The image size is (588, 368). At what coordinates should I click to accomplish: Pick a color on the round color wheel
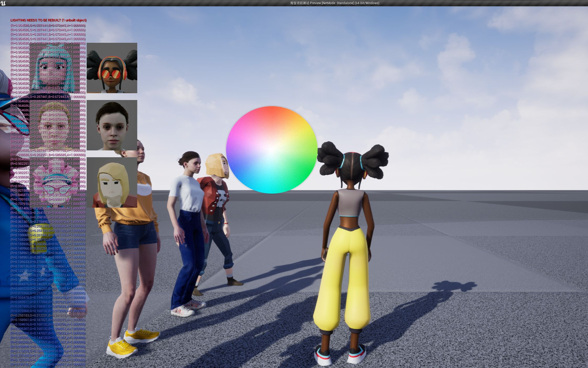pos(272,150)
